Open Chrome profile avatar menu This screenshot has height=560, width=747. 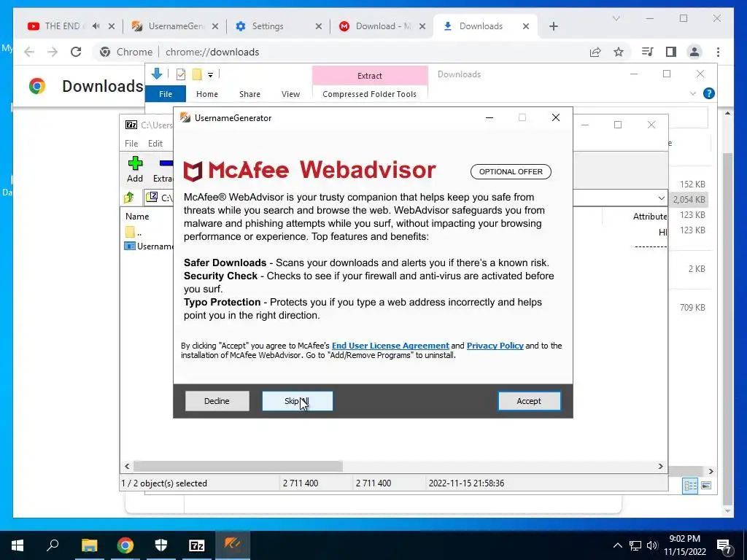click(694, 52)
